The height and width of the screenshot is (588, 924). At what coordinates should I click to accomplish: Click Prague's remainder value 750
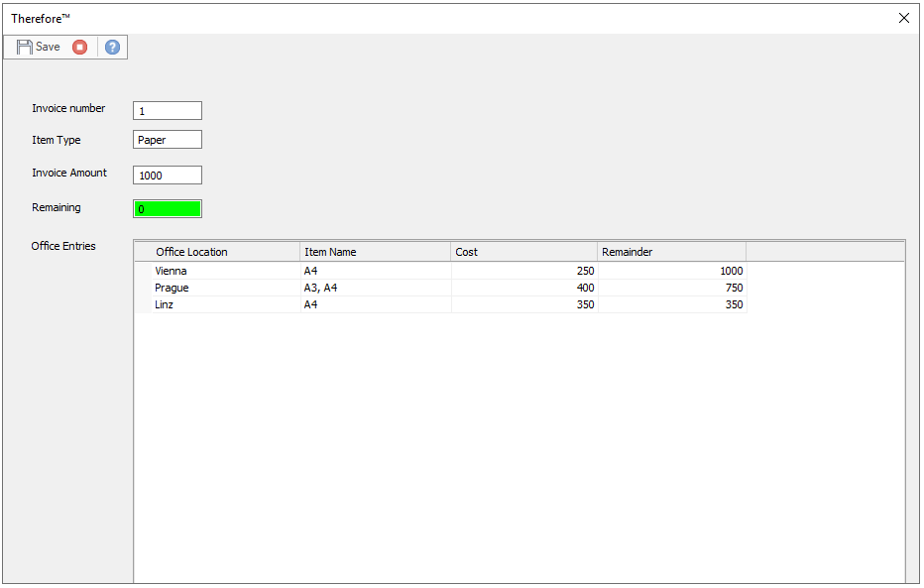(x=671, y=288)
